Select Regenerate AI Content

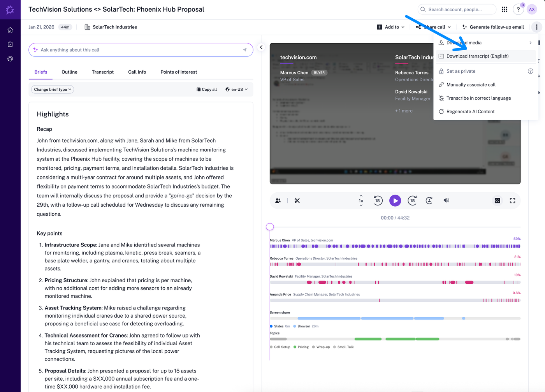pyautogui.click(x=485, y=111)
